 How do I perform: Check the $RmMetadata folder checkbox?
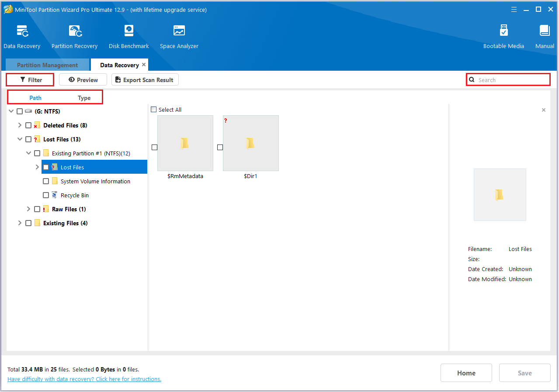coord(154,148)
